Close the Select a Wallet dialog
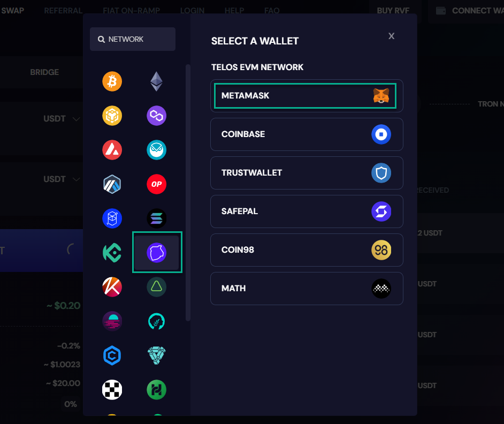Image resolution: width=504 pixels, height=424 pixels. click(x=391, y=36)
